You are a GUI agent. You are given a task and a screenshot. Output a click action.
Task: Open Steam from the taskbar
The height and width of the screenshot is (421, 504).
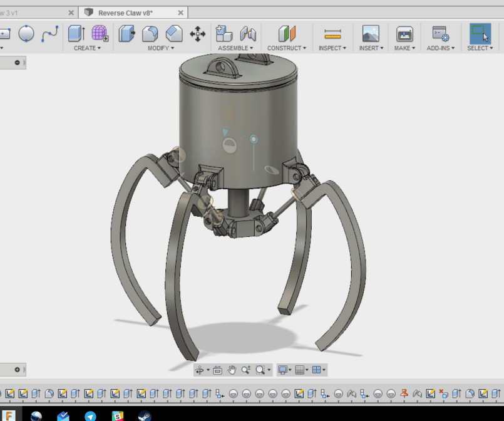[145, 416]
